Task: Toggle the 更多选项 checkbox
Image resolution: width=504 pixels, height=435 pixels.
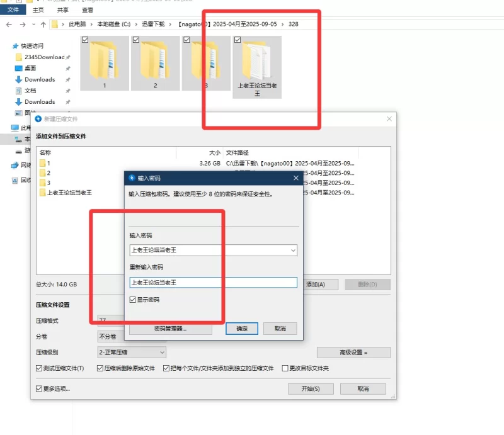Action: (39, 389)
